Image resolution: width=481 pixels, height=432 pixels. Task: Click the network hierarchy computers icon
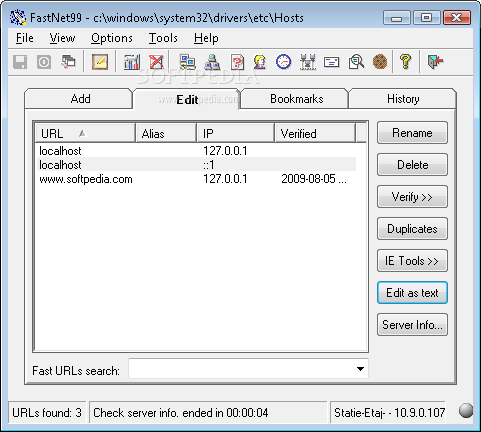click(212, 62)
